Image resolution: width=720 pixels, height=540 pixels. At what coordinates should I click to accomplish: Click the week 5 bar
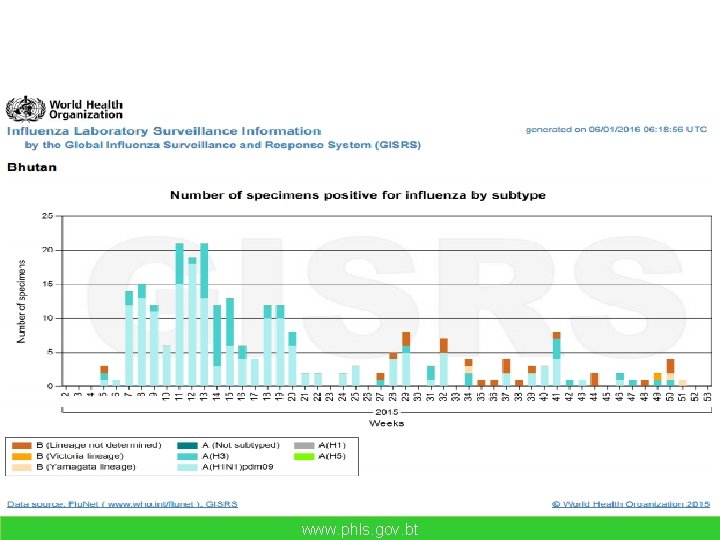104,376
